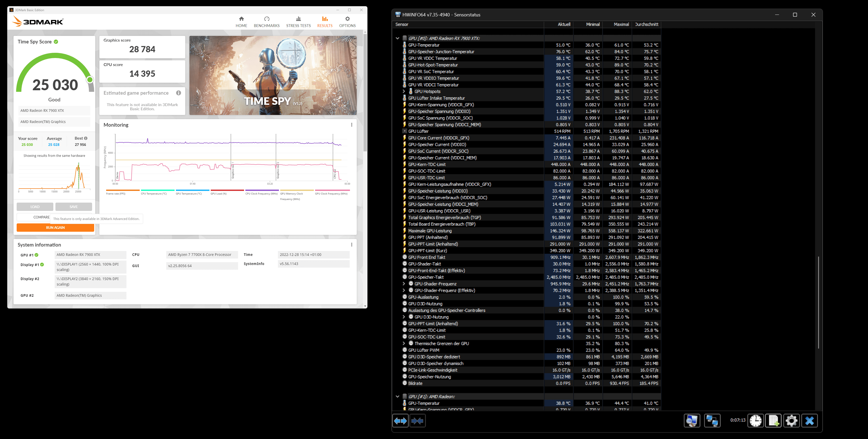Click the AMD Ryzen 7 7700X CPU field
Screen dimensions: 868x439
point(202,255)
